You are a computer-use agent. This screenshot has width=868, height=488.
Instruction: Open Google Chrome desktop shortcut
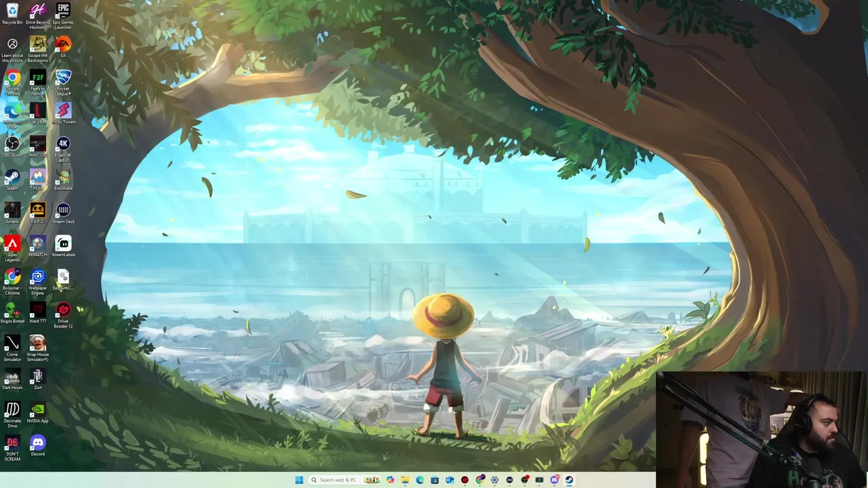(x=12, y=83)
